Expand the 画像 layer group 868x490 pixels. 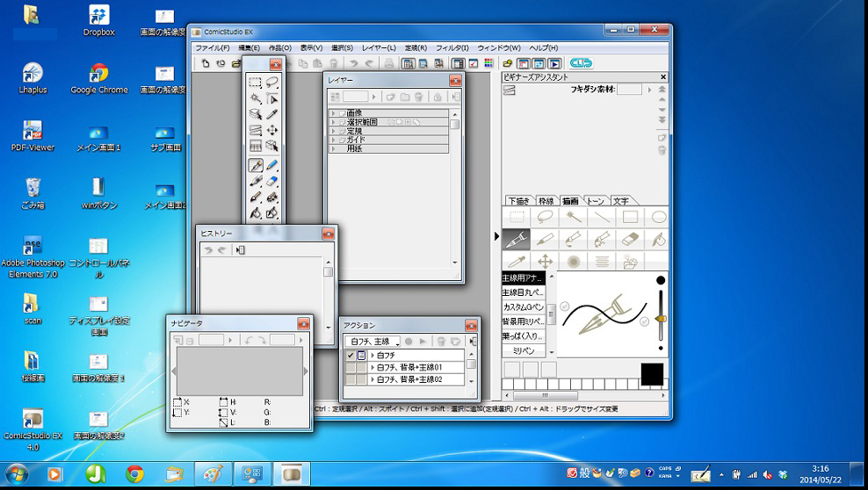[x=333, y=113]
